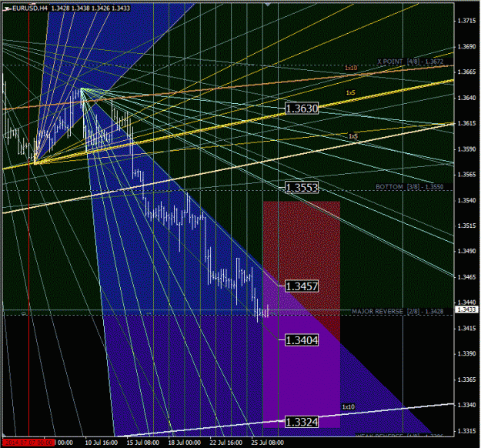Click the 1.3540 price axis value

point(466,200)
